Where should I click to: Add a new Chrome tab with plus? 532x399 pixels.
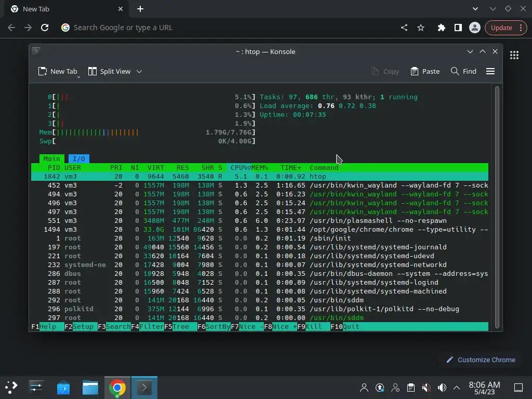[x=140, y=9]
